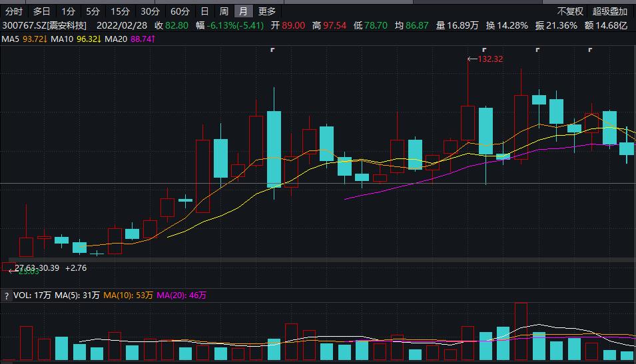Click the volume panel question mark icon
Screen dimensions: 636x364
pyautogui.click(x=7, y=295)
